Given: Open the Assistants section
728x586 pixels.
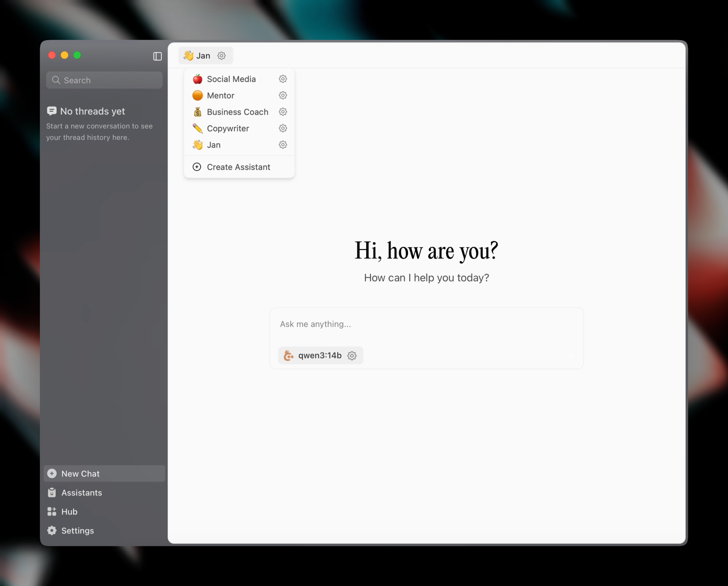Looking at the screenshot, I should [x=81, y=492].
